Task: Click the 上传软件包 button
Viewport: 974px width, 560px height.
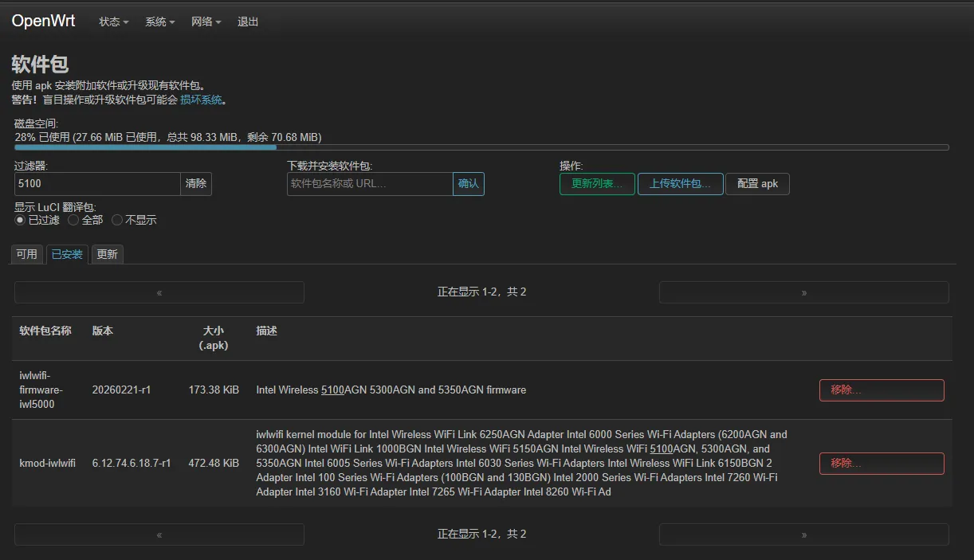Action: tap(680, 184)
